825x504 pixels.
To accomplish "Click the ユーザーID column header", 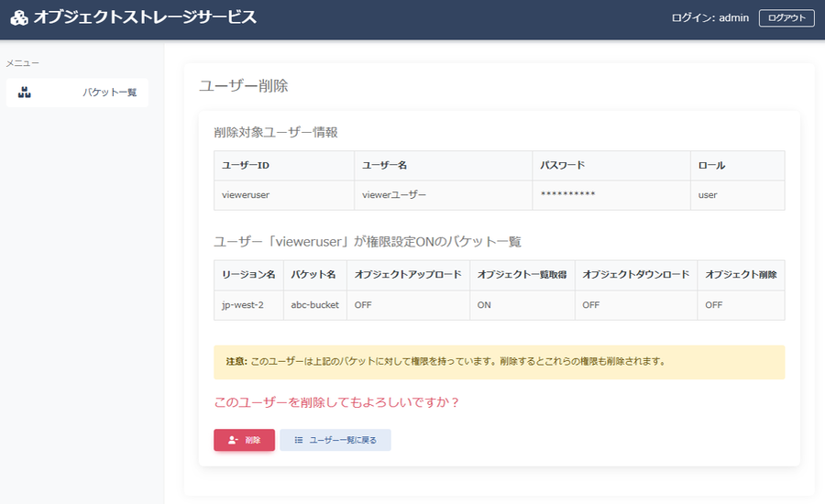I will coord(284,165).
